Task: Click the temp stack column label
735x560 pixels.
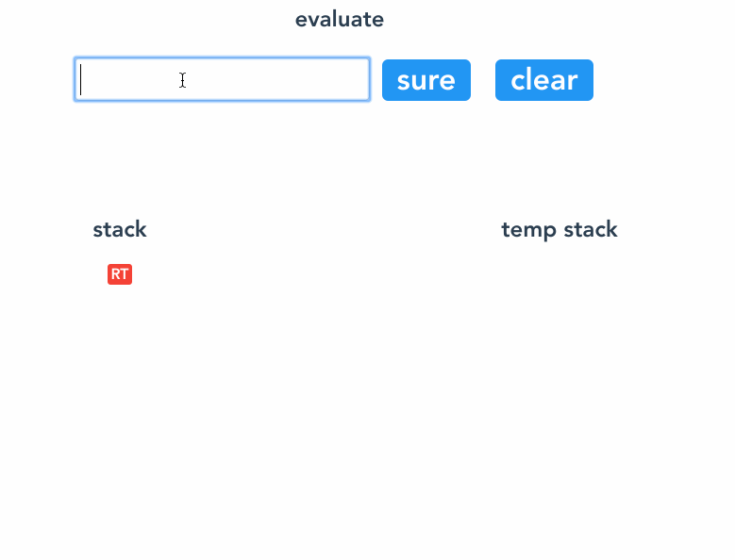Action: point(560,230)
